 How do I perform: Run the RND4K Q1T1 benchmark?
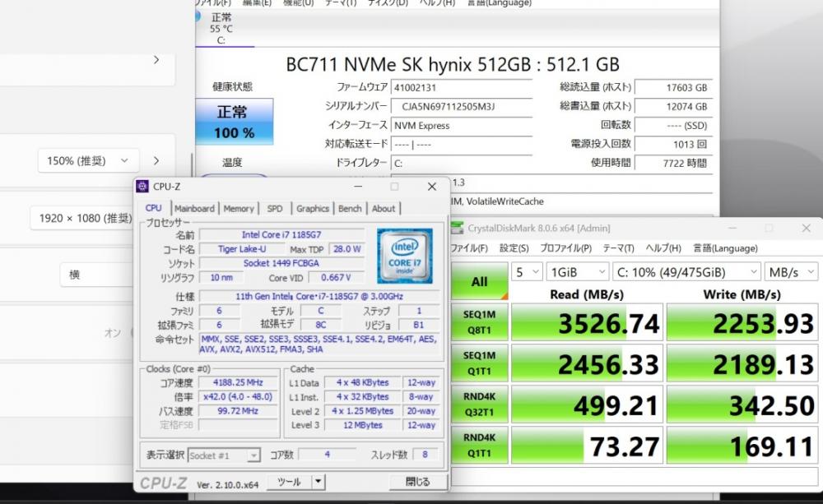coord(479,445)
